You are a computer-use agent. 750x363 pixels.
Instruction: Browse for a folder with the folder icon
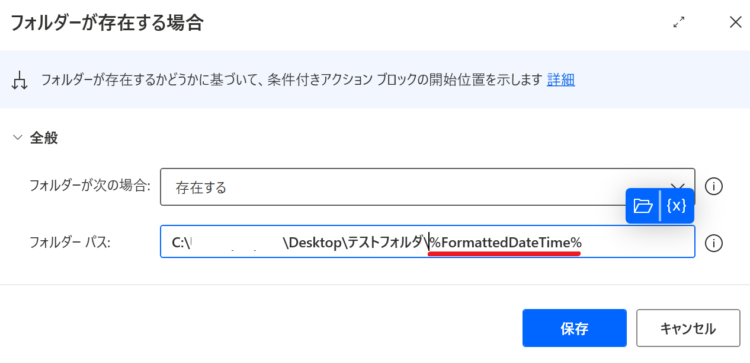643,206
